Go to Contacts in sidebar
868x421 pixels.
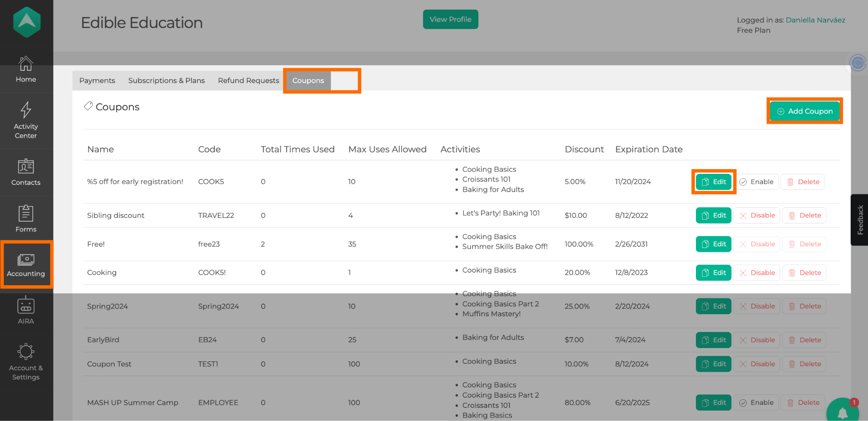click(x=26, y=172)
